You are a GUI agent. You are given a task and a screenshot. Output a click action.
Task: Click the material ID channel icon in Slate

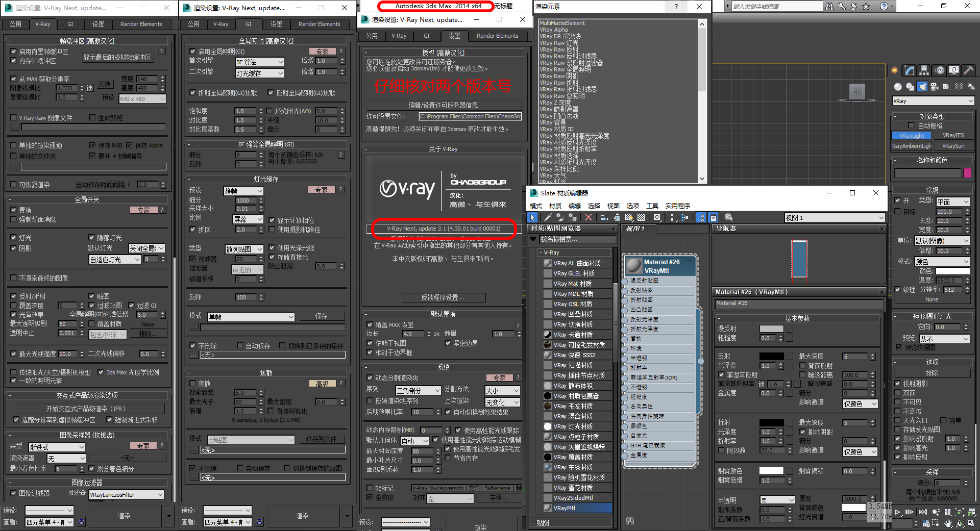click(657, 217)
